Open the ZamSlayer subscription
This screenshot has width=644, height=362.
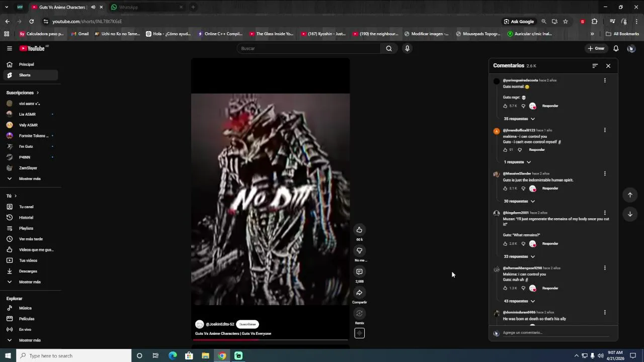tap(30, 168)
